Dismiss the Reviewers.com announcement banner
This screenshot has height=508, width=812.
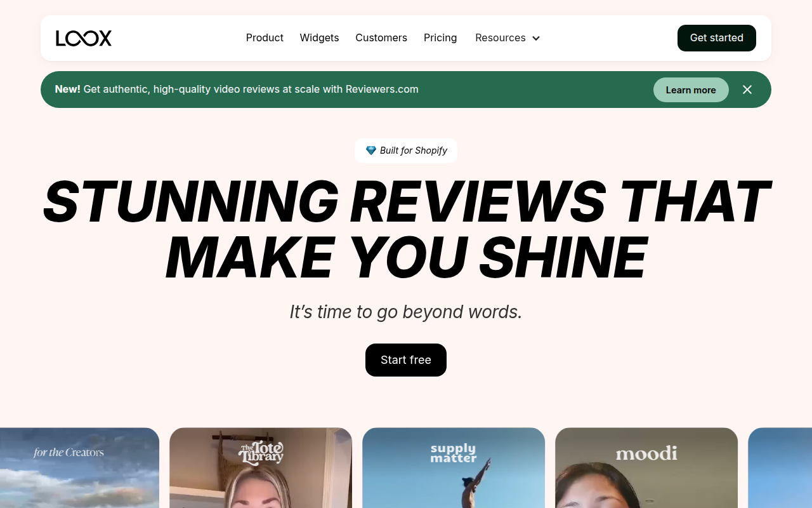pos(747,90)
